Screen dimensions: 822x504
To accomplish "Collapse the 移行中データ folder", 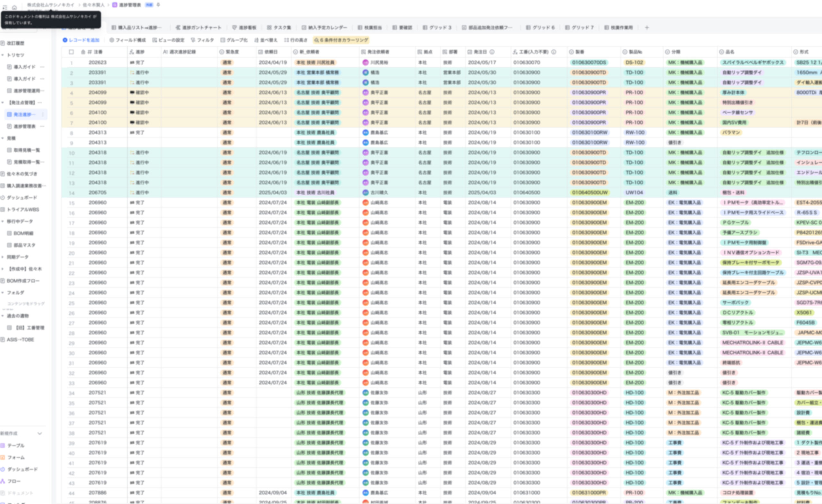I will click(3, 222).
